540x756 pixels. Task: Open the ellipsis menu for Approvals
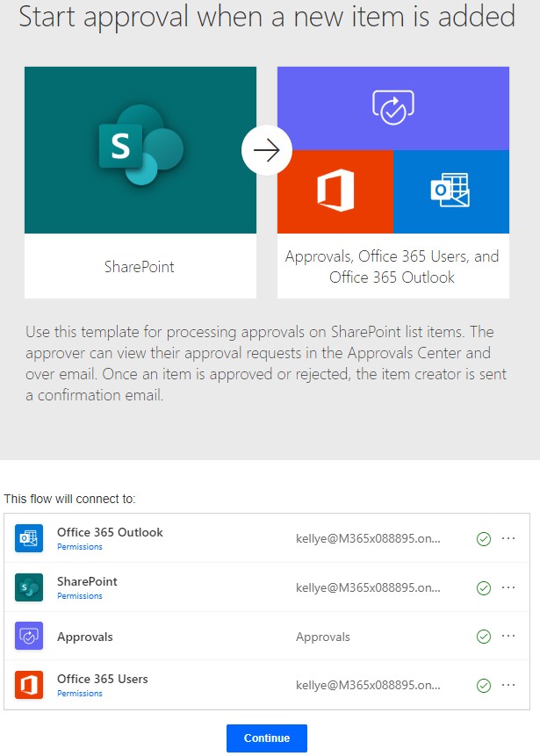click(x=508, y=636)
